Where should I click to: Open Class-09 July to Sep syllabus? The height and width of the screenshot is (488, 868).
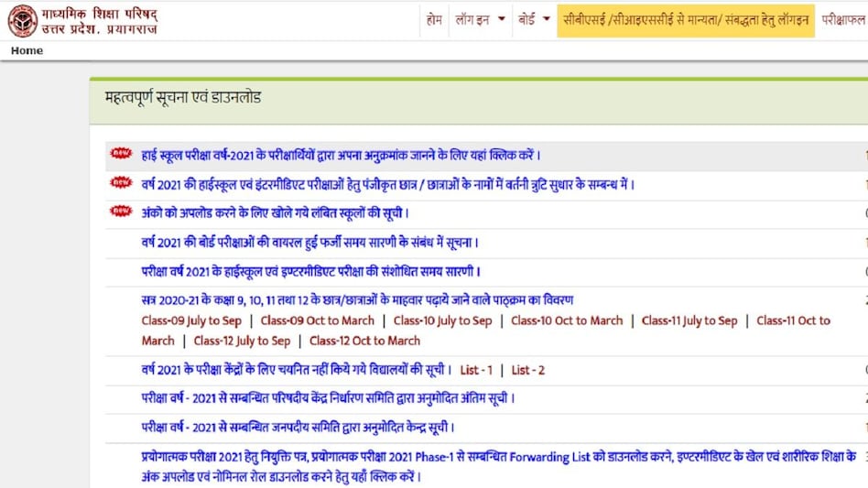point(191,320)
